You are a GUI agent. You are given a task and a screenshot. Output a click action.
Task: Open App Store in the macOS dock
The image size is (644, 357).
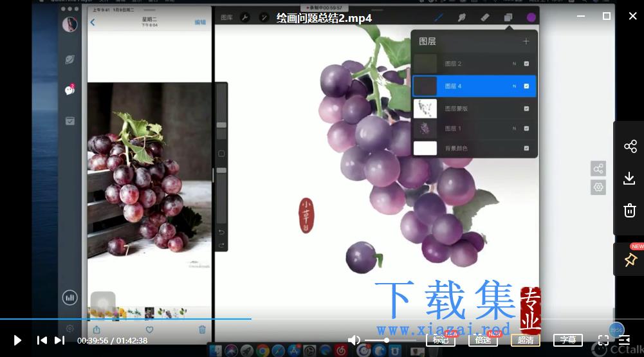point(293,351)
